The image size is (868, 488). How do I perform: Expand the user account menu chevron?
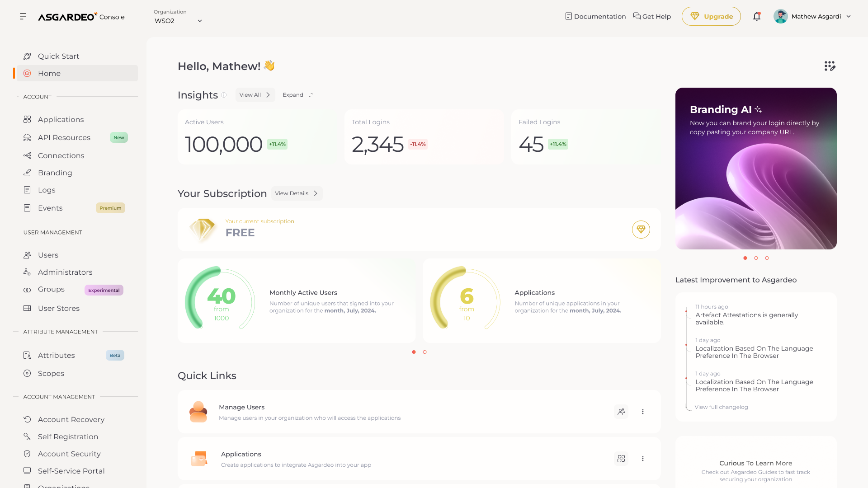click(849, 17)
